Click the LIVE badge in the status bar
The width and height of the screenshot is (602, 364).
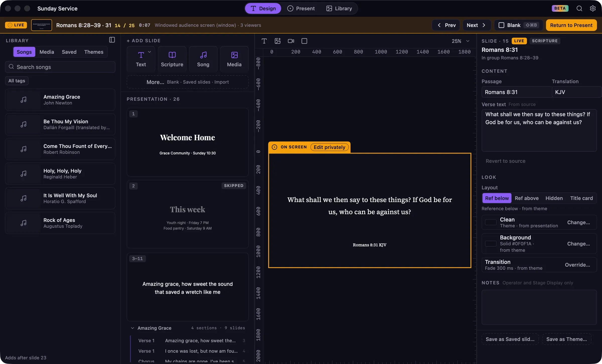[x=16, y=25]
